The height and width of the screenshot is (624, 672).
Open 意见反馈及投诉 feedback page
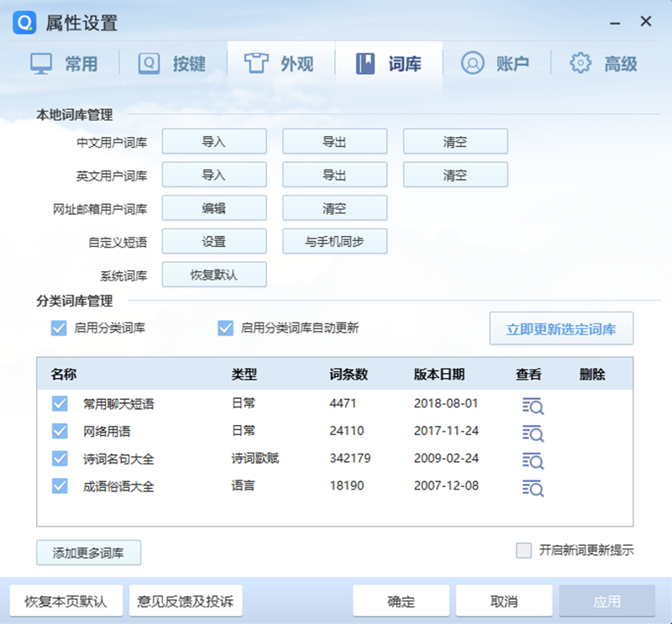coord(185,600)
